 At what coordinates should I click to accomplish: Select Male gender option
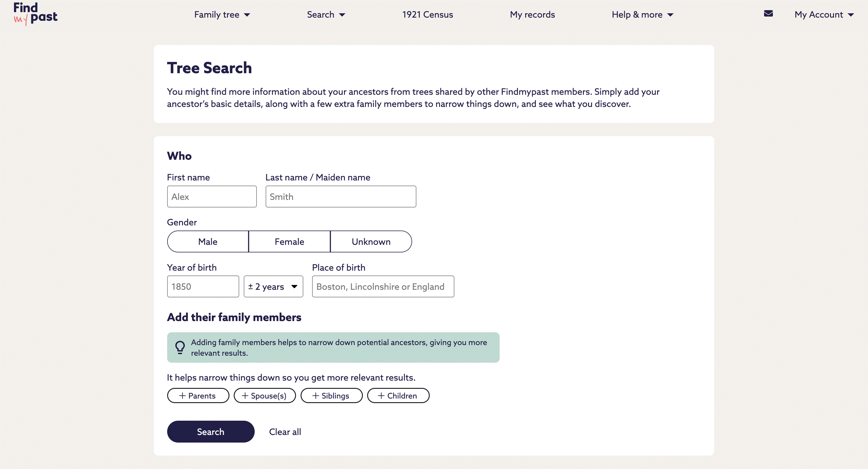[x=208, y=242]
